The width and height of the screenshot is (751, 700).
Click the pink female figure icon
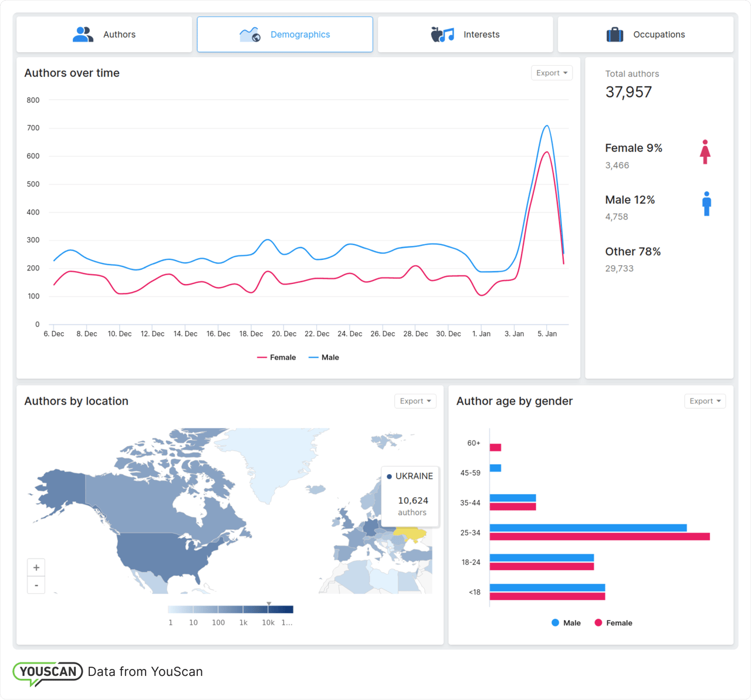click(x=705, y=152)
